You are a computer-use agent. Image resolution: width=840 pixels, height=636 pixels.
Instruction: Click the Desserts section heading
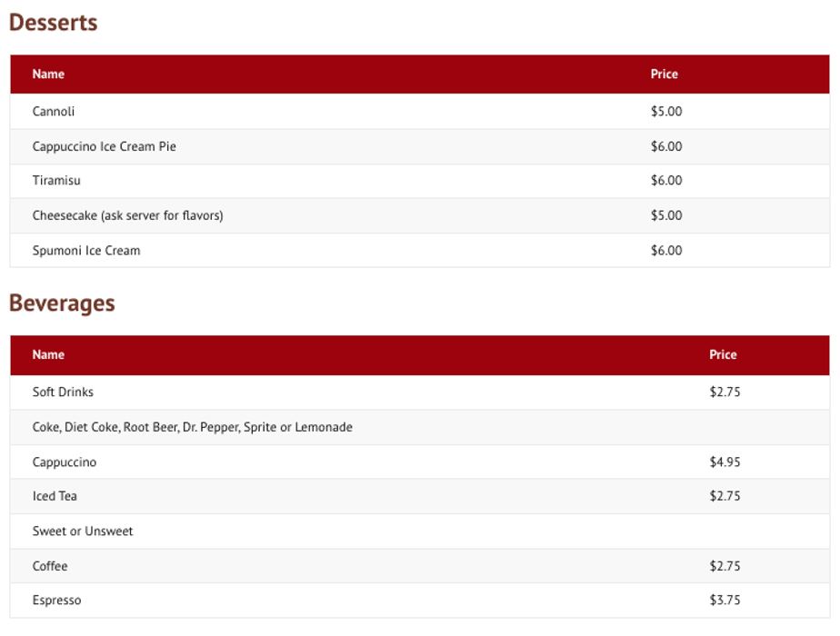(54, 23)
